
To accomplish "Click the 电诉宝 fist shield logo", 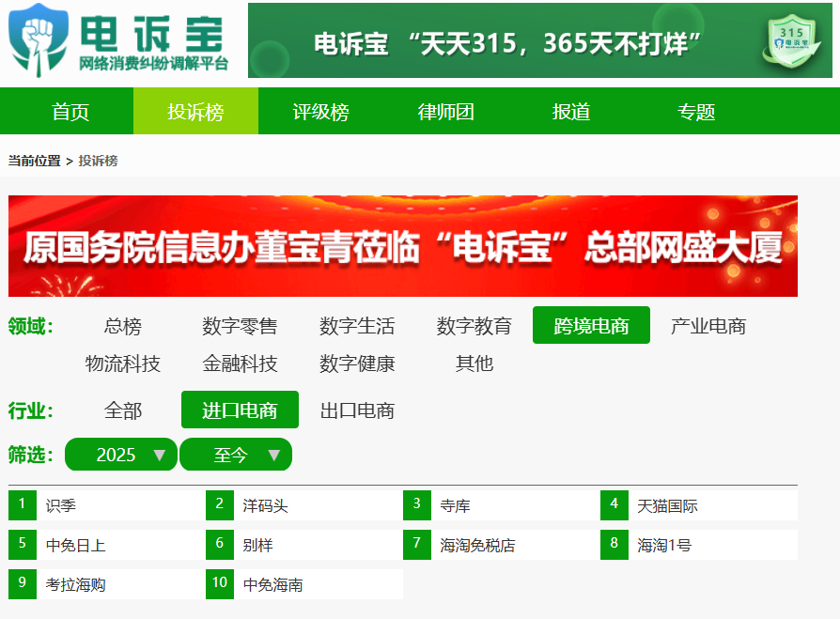I will tap(39, 39).
